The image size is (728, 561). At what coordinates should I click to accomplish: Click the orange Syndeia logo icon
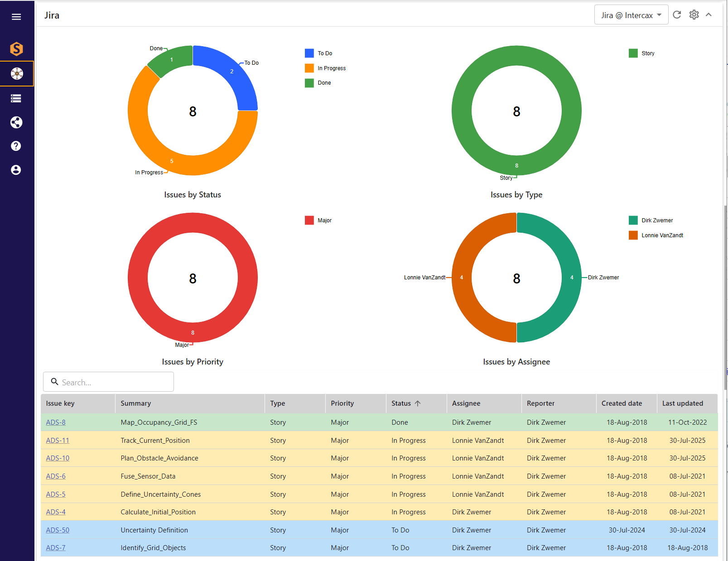16,48
